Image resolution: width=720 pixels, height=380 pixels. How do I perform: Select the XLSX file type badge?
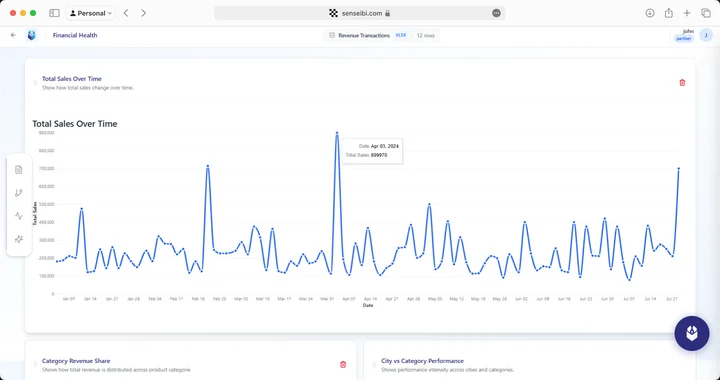click(401, 35)
